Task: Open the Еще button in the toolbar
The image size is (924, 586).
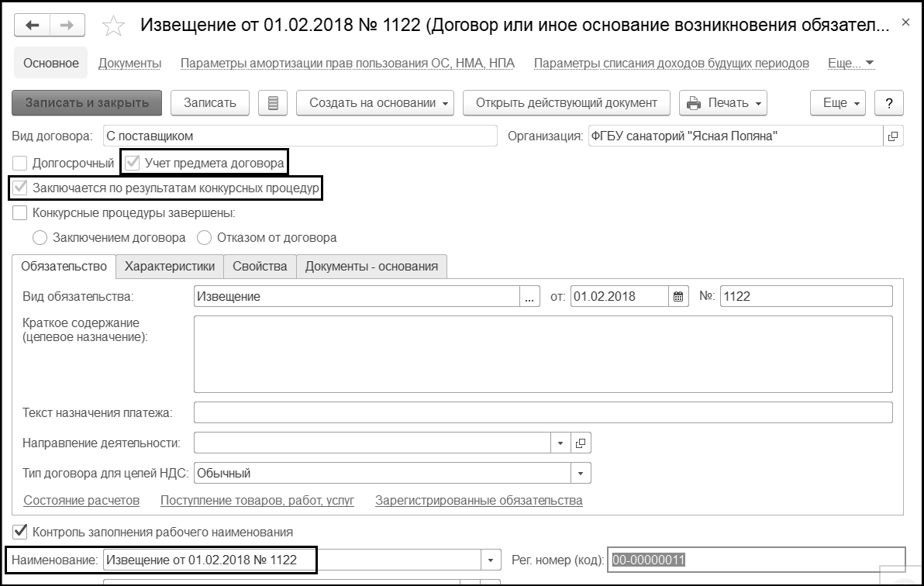Action: tap(837, 103)
